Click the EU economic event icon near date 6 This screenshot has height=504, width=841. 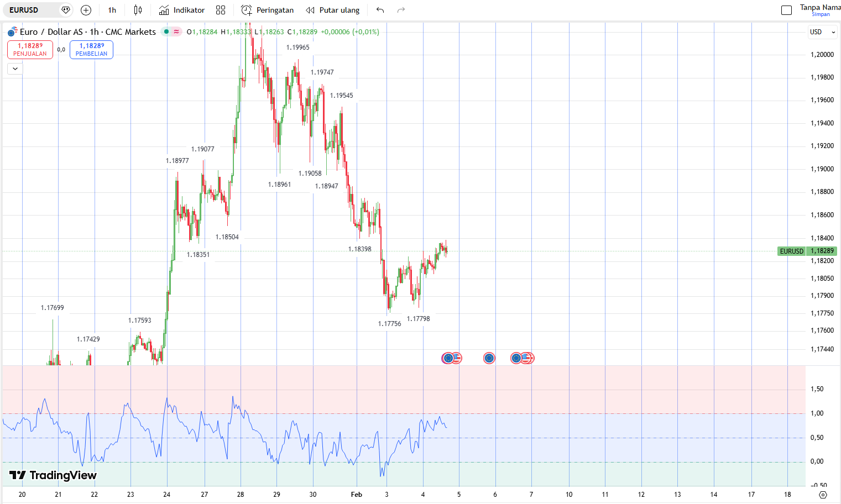tap(489, 358)
